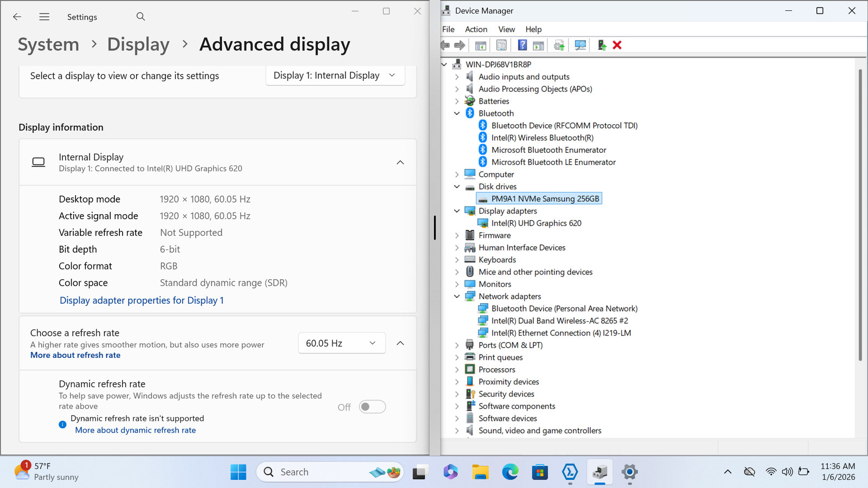
Task: Open the More about dynamic refresh rate link
Action: click(136, 430)
